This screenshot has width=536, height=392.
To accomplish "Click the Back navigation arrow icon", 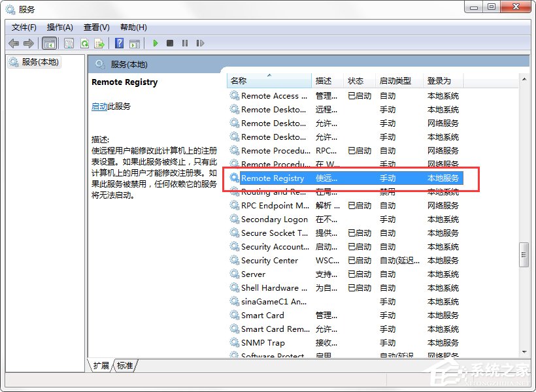I will [14, 43].
